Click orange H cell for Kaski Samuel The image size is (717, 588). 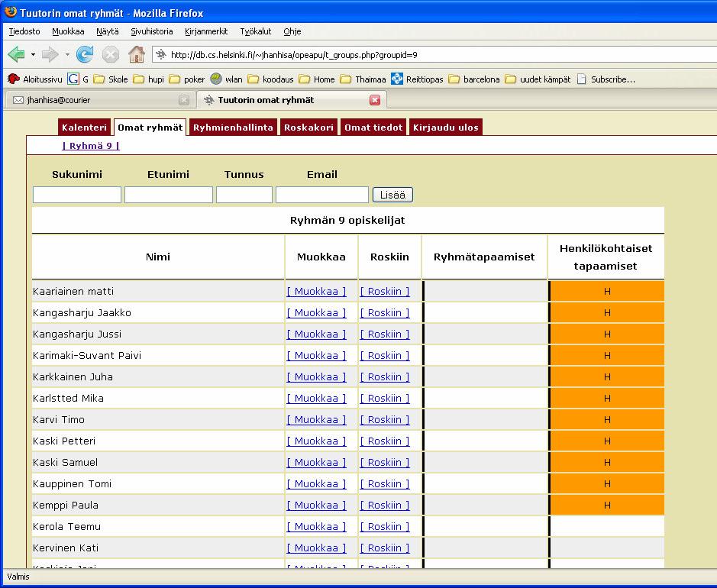click(x=607, y=462)
